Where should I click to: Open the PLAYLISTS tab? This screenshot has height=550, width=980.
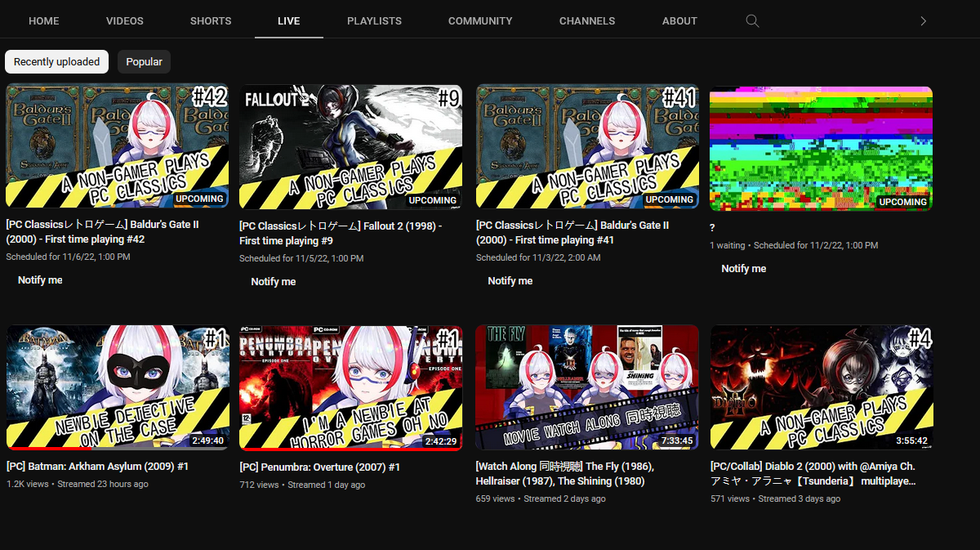pyautogui.click(x=374, y=20)
